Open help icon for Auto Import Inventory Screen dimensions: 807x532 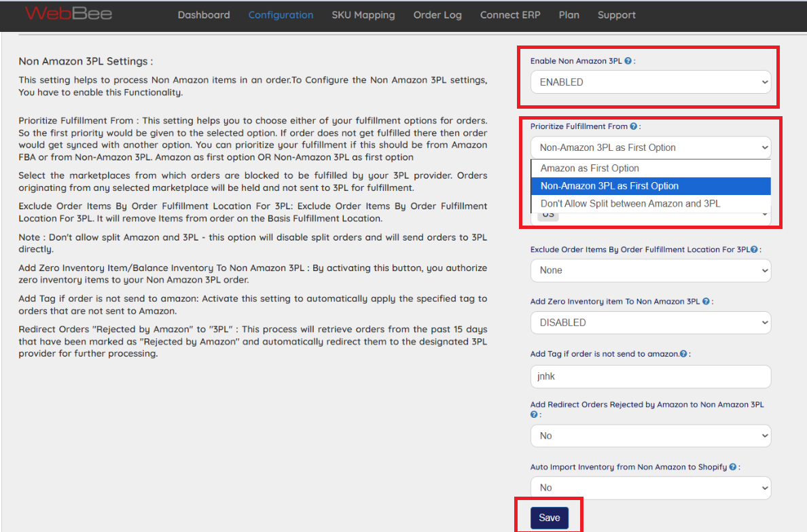point(732,467)
